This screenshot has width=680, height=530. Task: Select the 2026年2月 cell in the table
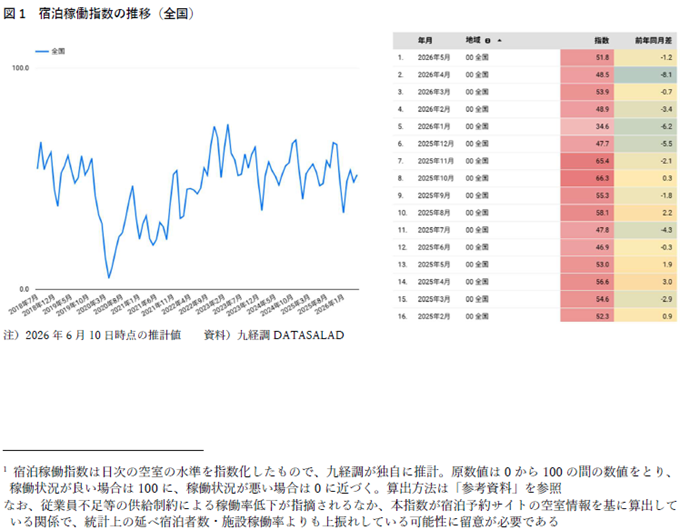tap(434, 109)
